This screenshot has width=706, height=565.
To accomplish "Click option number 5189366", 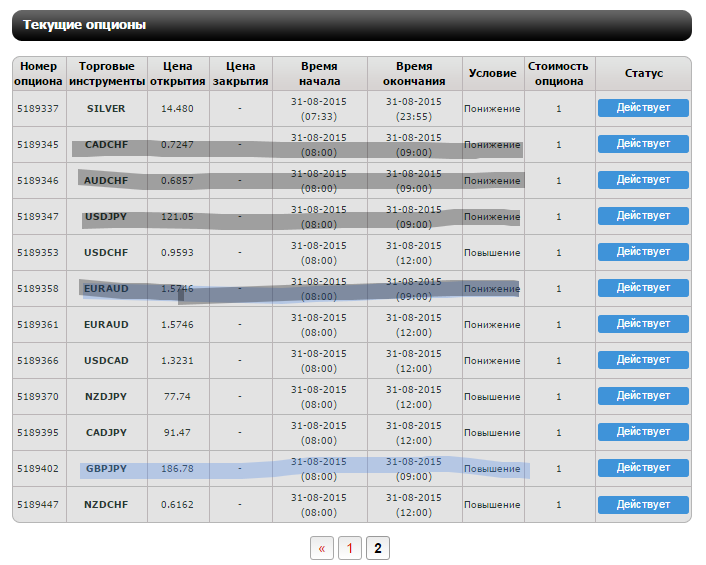I will click(38, 361).
